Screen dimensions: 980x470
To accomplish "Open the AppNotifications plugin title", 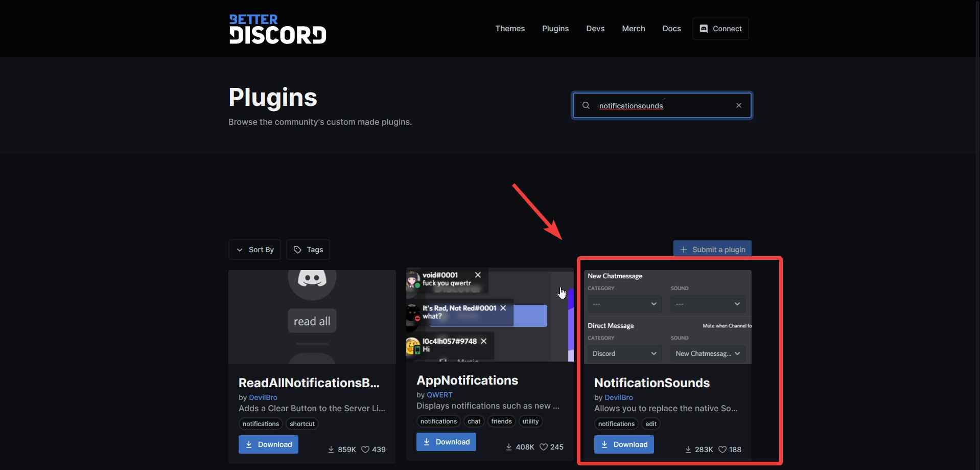I will [468, 380].
